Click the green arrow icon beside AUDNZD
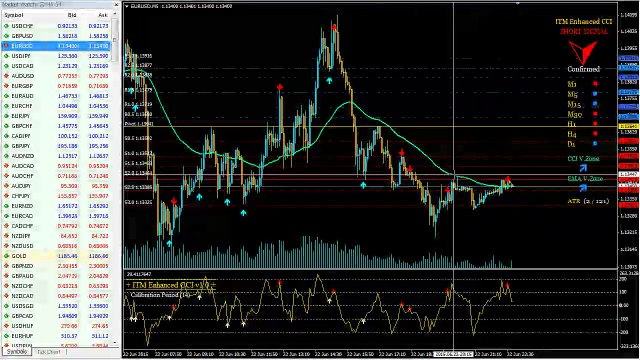The image size is (640, 360). [7, 156]
